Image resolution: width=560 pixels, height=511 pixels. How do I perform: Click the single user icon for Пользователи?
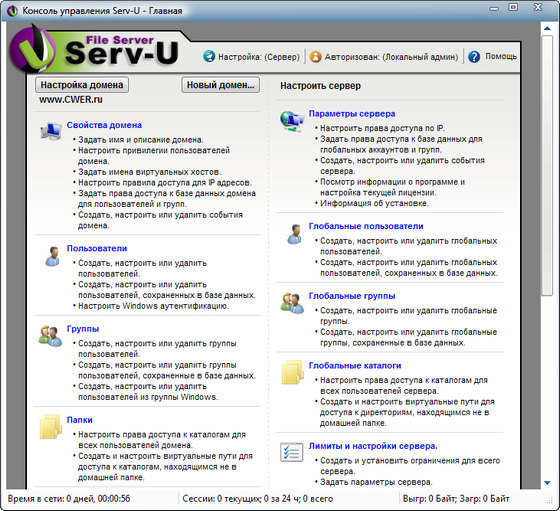[x=52, y=256]
